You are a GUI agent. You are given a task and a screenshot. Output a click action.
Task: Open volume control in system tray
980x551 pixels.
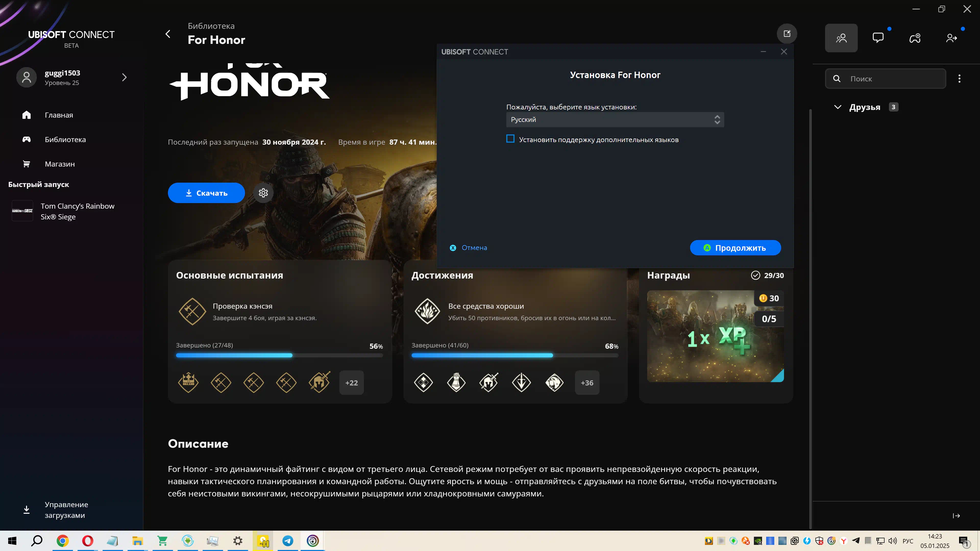coord(892,541)
